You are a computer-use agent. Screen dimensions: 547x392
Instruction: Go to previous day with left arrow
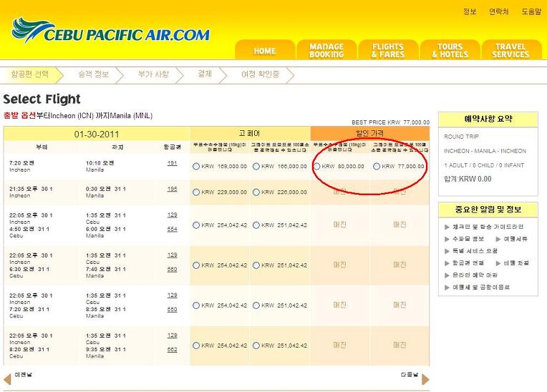pyautogui.click(x=7, y=379)
